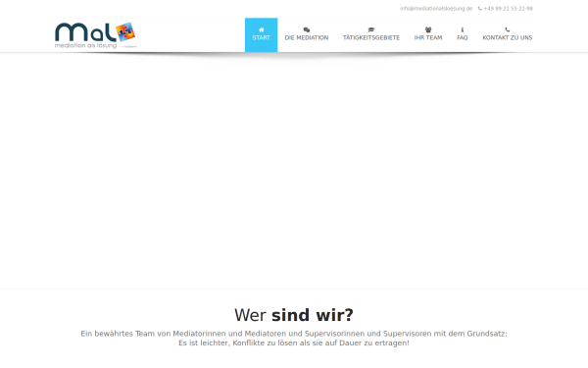Click the graduation cap icon above TÄTIGKEITSGEBIETE
588x368 pixels.
tap(371, 29)
